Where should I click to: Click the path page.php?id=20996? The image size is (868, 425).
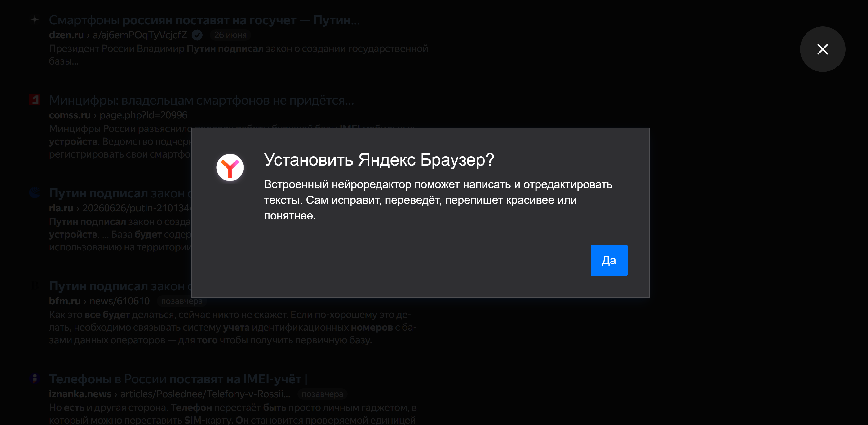(143, 115)
